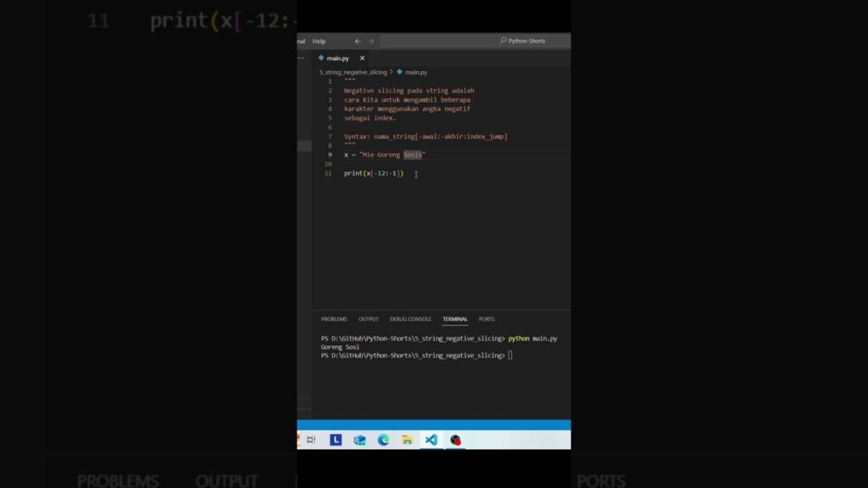This screenshot has height=488, width=868.
Task: Switch to the PROBLEMS panel tab
Action: click(x=334, y=319)
